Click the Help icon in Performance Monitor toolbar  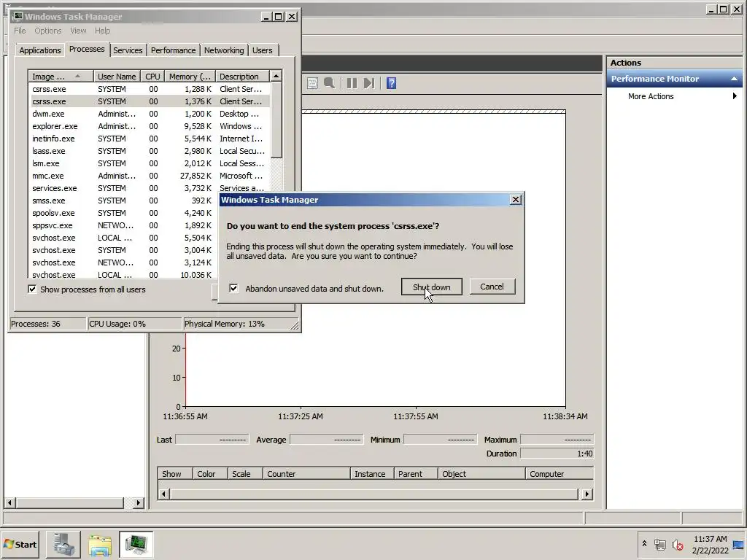click(x=391, y=83)
